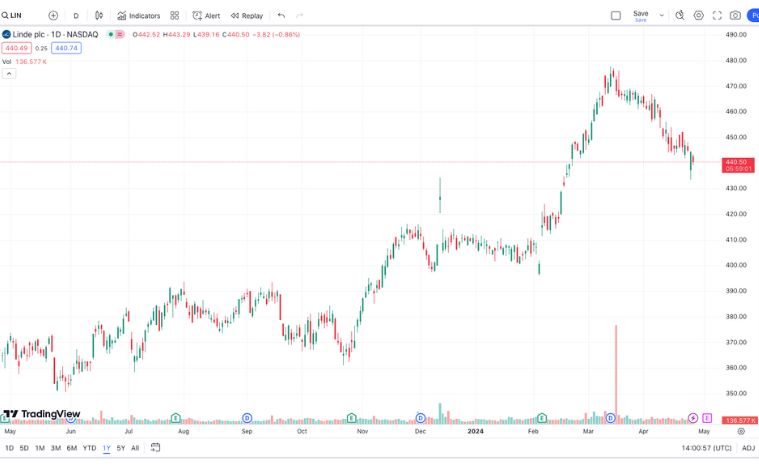Open the Indicators panel
The height and width of the screenshot is (469, 759).
pyautogui.click(x=138, y=16)
